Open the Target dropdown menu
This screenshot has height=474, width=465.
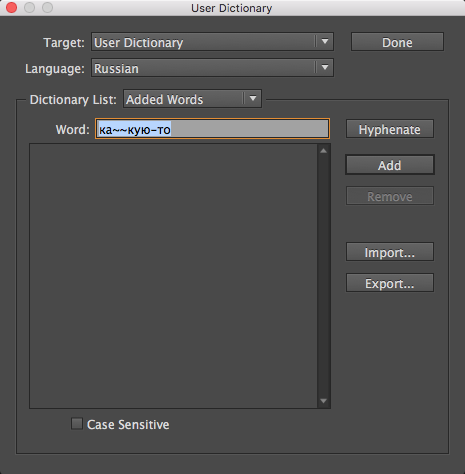(212, 42)
